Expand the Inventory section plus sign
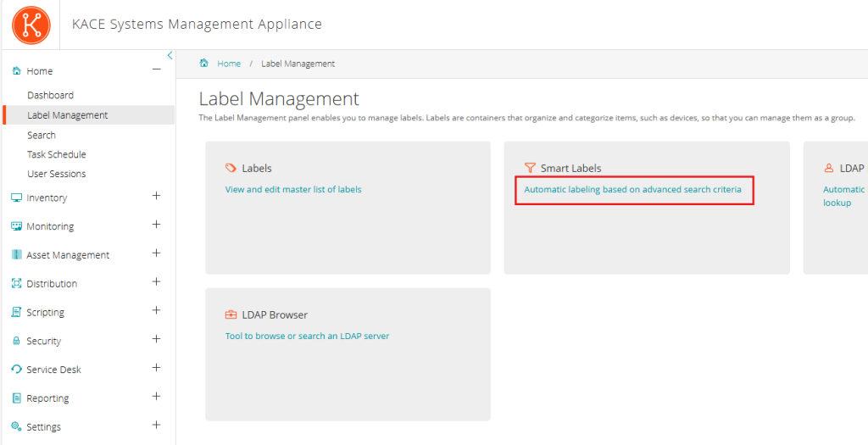This screenshot has height=445, width=868. click(156, 196)
